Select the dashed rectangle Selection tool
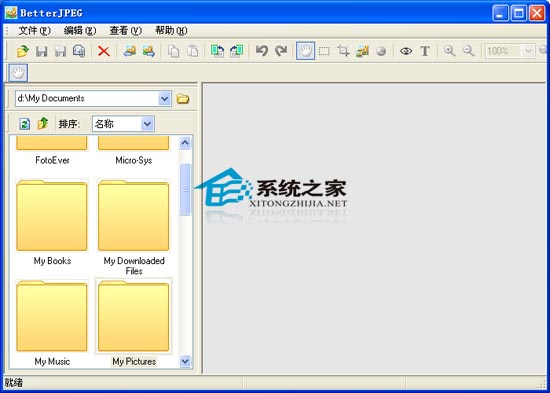 324,51
